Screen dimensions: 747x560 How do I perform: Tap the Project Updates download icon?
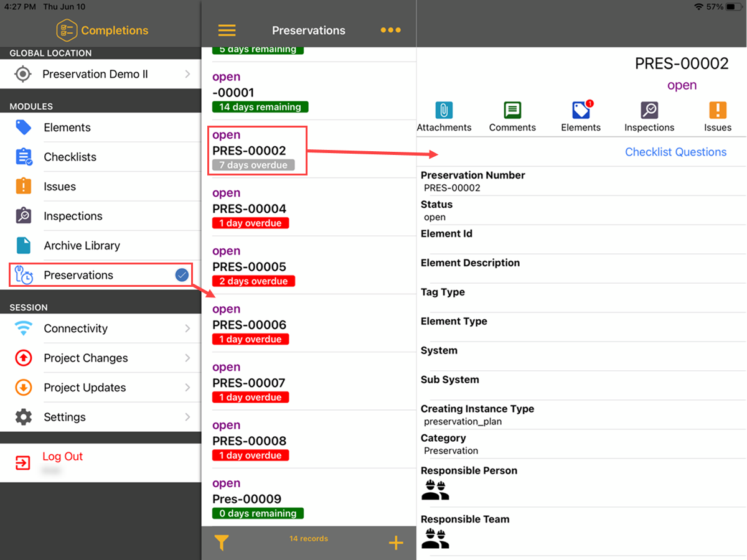point(24,388)
